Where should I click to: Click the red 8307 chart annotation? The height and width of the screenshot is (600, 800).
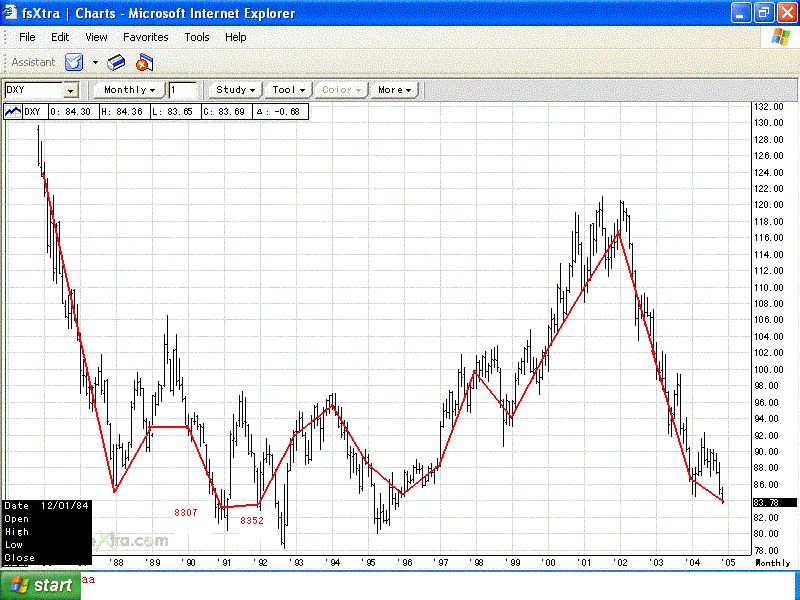(x=186, y=513)
